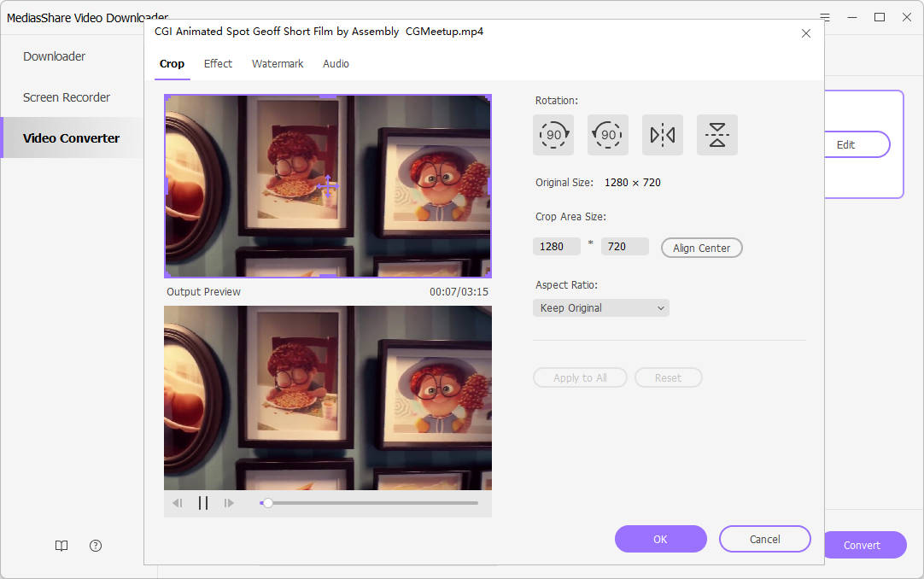Viewport: 924px width, 579px height.
Task: Edit the crop width field showing 1280
Action: (x=556, y=246)
